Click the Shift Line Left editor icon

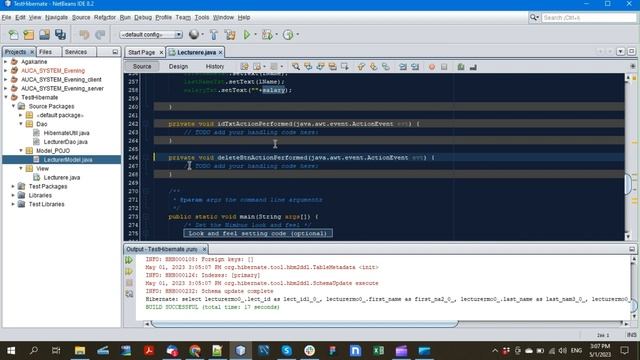click(403, 67)
